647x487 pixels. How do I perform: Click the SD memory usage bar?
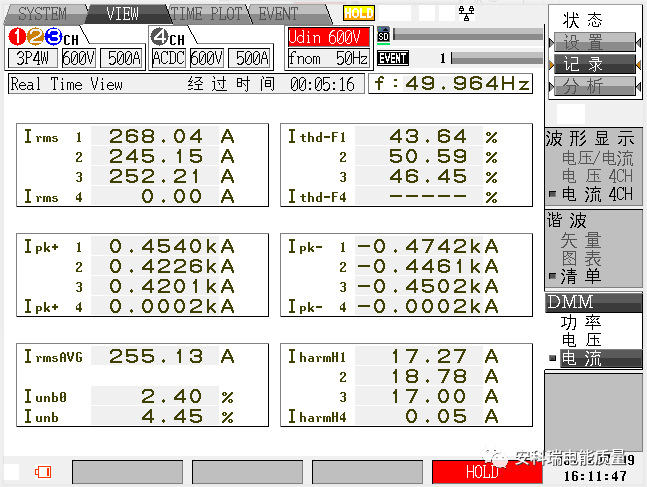point(468,35)
